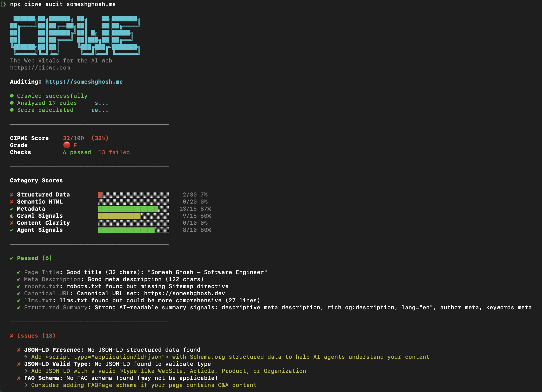Click the red X before Issues (13)

coord(12,336)
